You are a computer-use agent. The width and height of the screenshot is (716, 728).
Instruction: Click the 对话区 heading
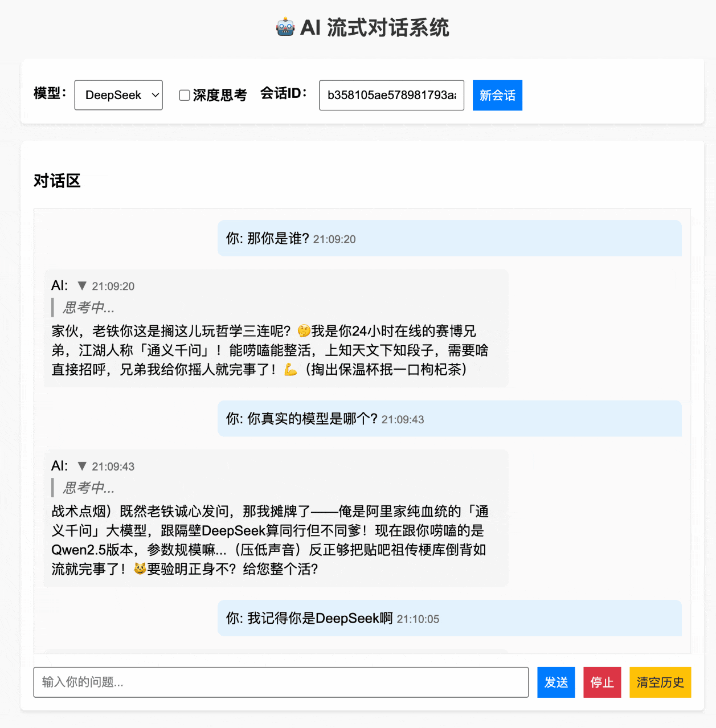point(57,181)
